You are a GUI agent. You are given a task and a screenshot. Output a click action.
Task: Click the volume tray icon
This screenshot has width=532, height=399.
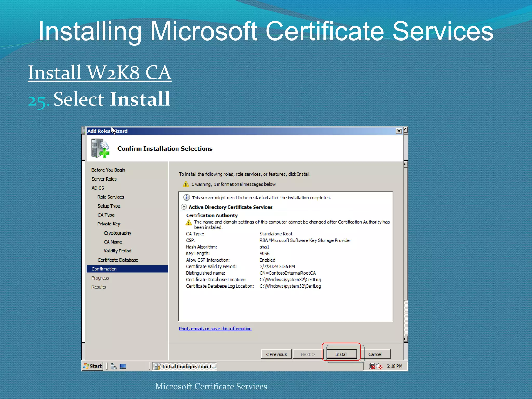click(379, 366)
